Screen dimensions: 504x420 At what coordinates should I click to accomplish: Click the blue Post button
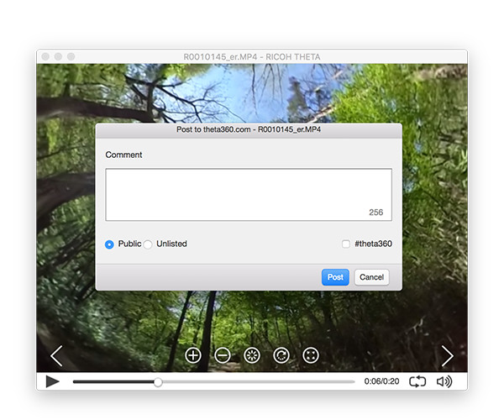335,277
